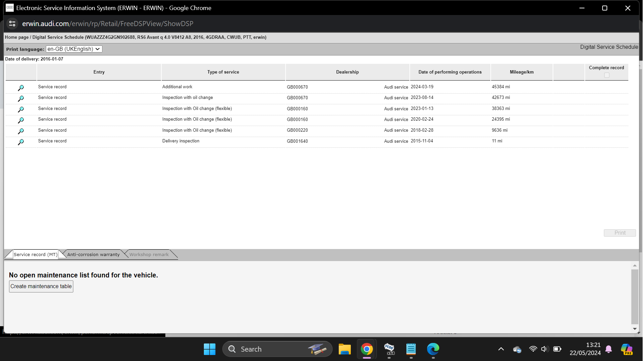Open details magnifier for 2018-02-28 service record
This screenshot has width=644, height=361.
[x=21, y=131]
